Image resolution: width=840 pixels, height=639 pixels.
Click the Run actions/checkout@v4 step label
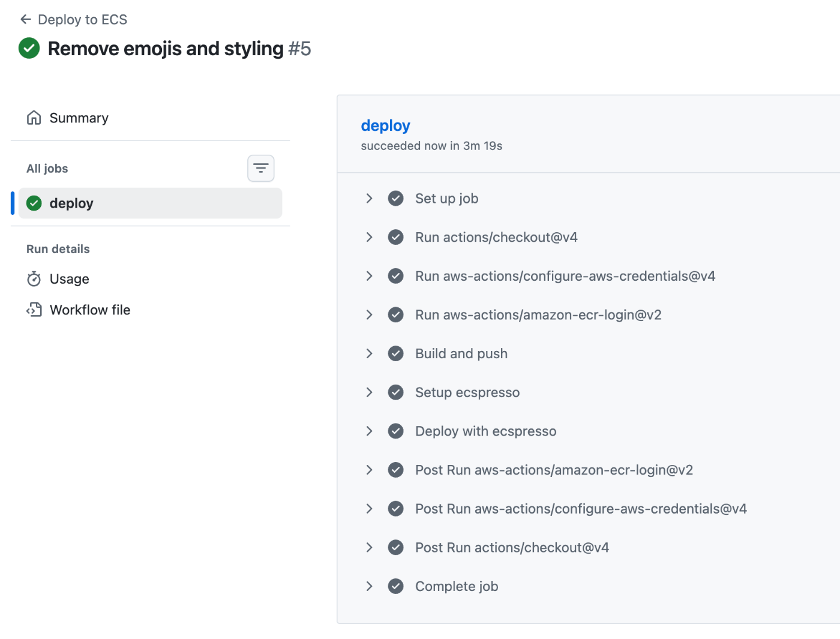[496, 237]
